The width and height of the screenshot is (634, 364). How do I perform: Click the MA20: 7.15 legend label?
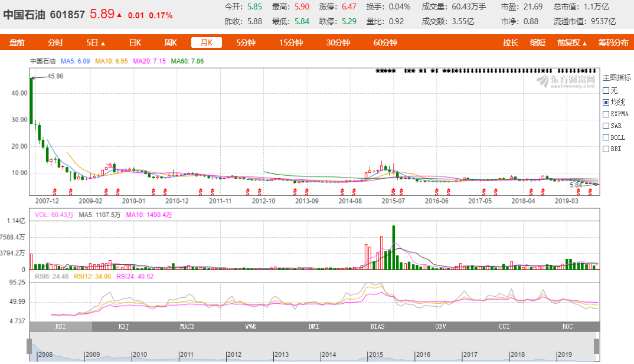click(149, 61)
